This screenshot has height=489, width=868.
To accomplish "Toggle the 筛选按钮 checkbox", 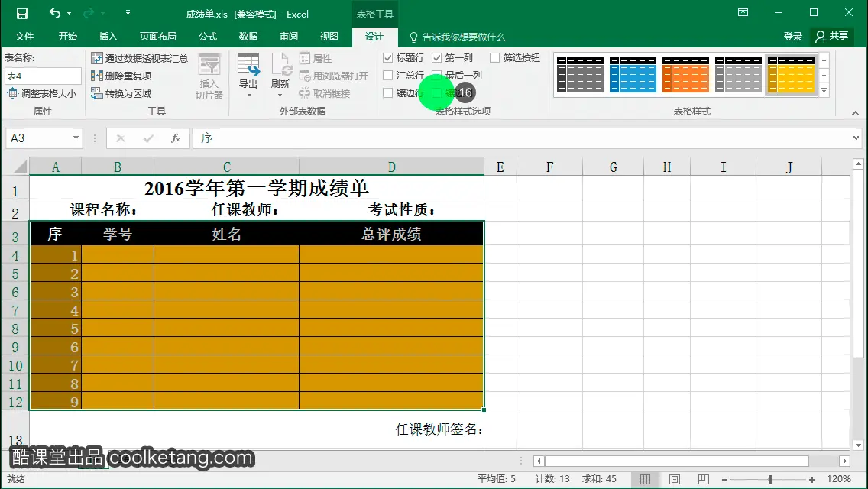I will pos(495,57).
